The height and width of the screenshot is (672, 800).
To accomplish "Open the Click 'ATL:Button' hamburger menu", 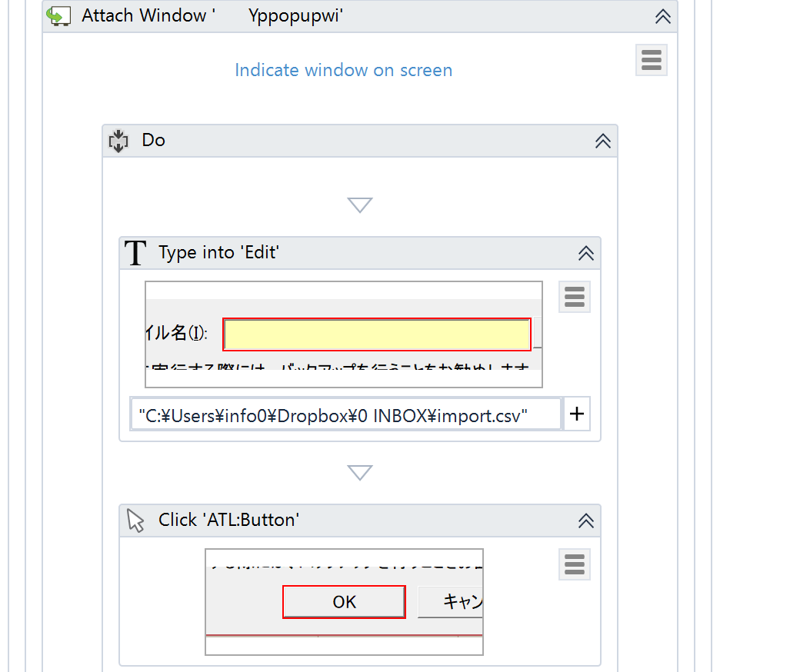I will [575, 564].
